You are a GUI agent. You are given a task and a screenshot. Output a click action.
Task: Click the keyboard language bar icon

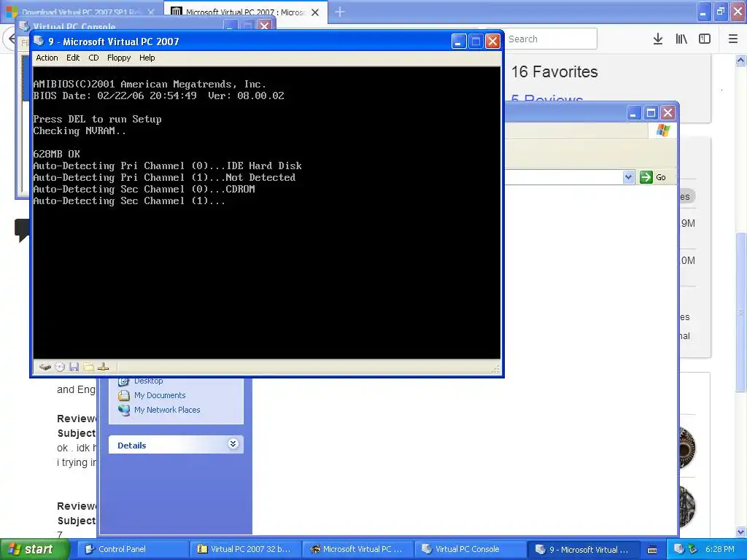point(652,550)
